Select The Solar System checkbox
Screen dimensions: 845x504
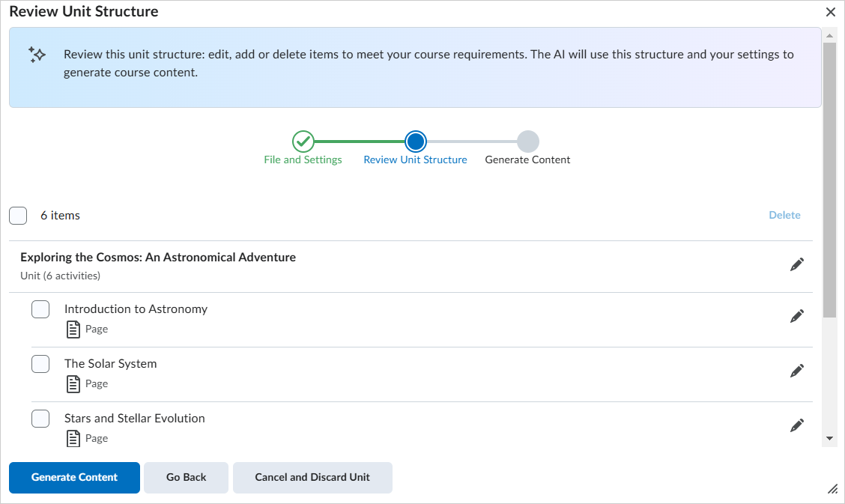click(x=40, y=364)
